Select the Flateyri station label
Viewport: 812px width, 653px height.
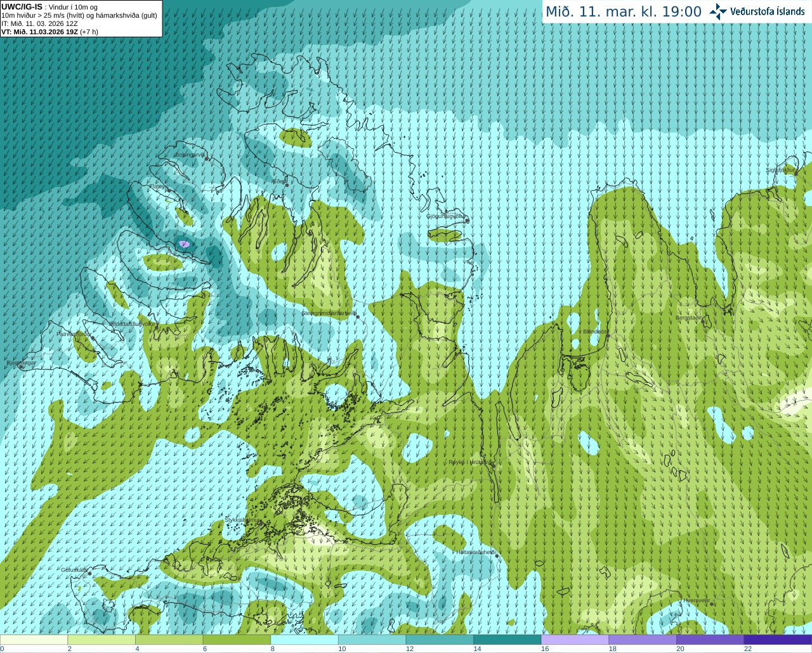158,186
